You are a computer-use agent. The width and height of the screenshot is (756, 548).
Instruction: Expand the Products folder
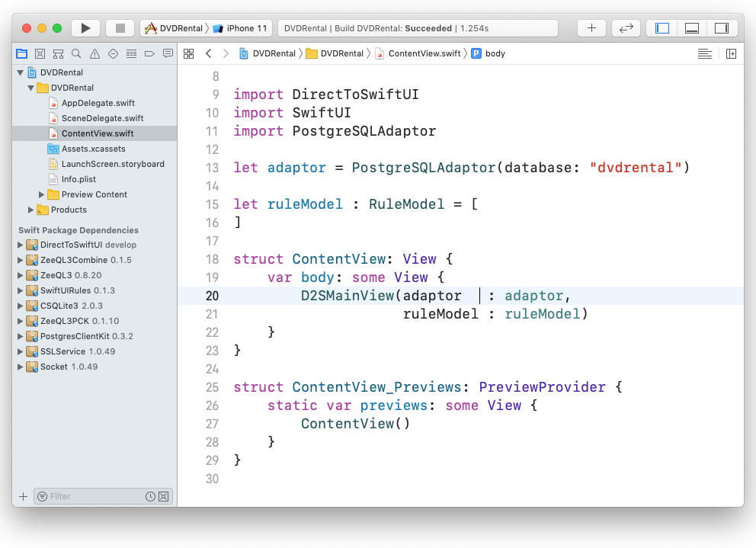pyautogui.click(x=30, y=210)
